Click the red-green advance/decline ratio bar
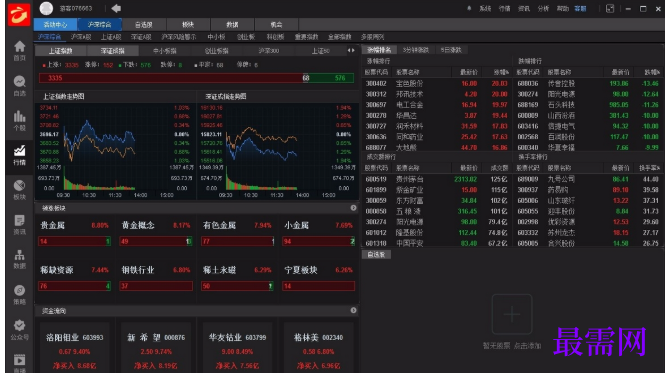The width and height of the screenshot is (665, 373). click(x=196, y=78)
